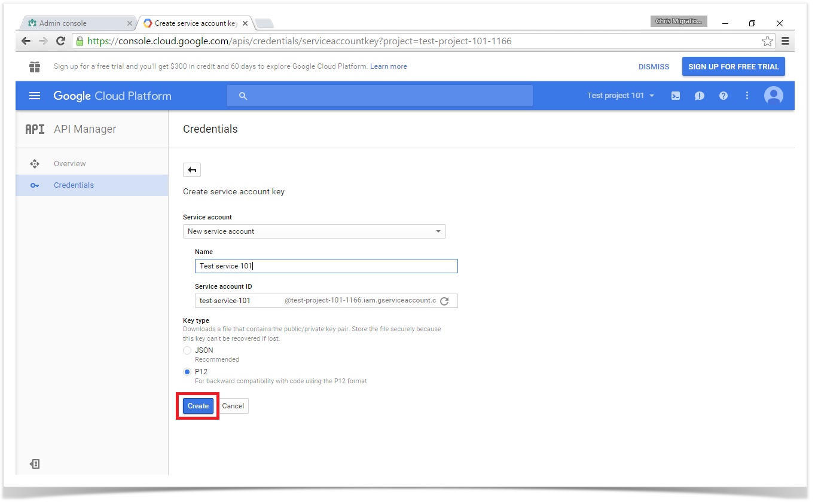This screenshot has height=504, width=815.
Task: Click the Cancel button
Action: click(233, 406)
